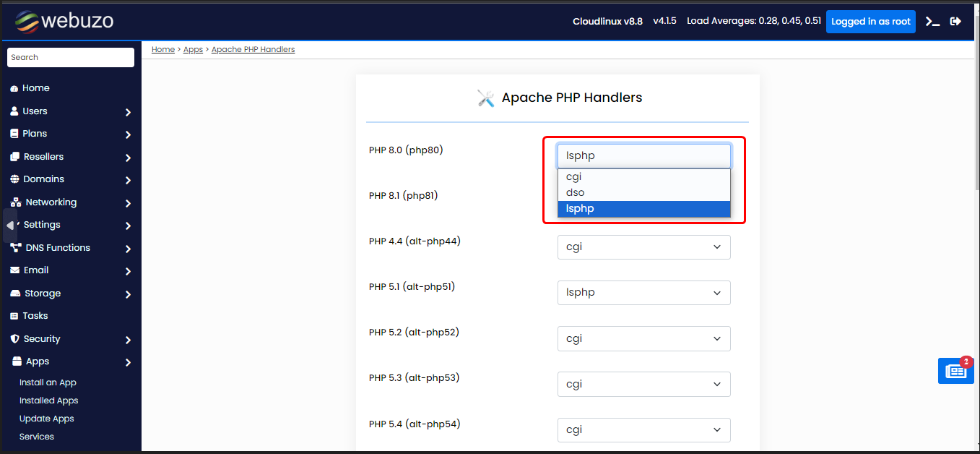This screenshot has height=454, width=980.
Task: Collapse the sidebar with left arrow handle
Action: (9, 226)
